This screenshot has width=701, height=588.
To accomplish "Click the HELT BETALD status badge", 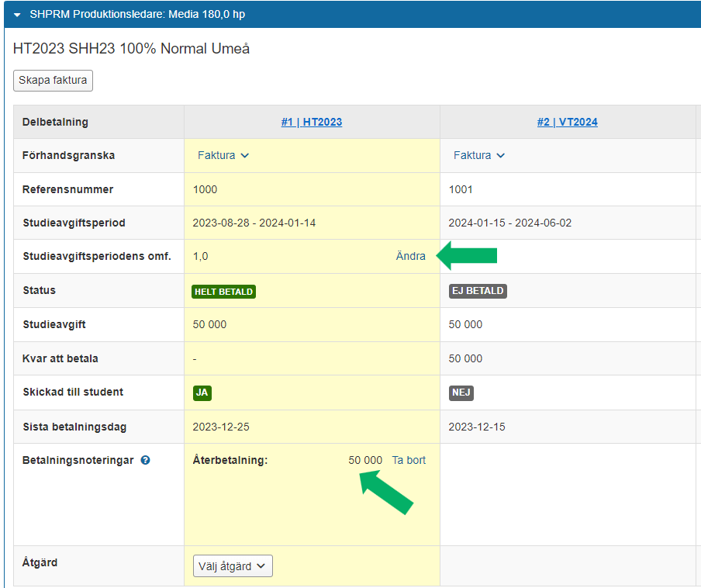I will [223, 292].
